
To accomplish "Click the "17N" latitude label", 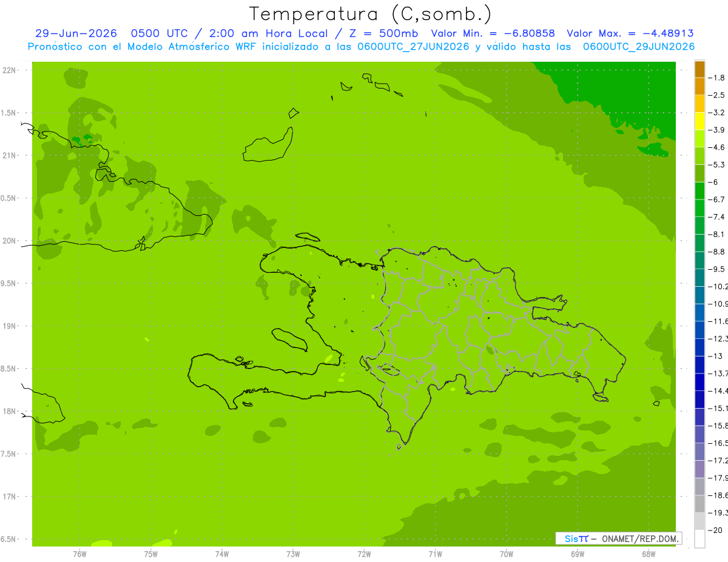I will [x=8, y=497].
